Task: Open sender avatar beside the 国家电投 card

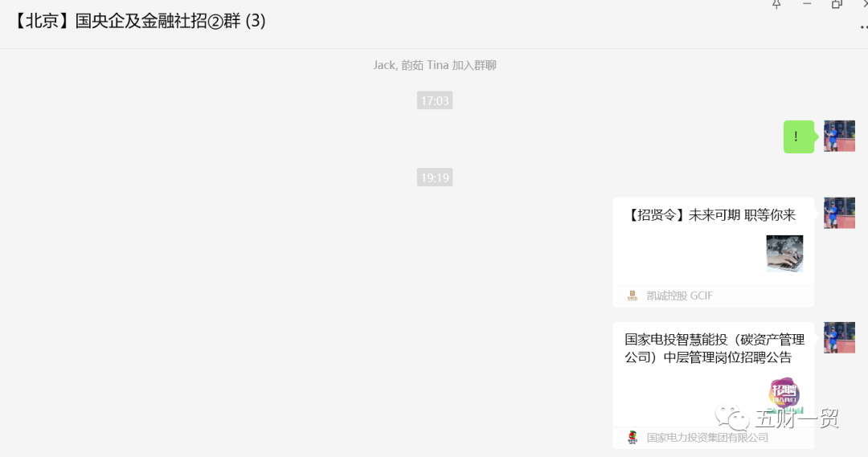Action: (839, 337)
